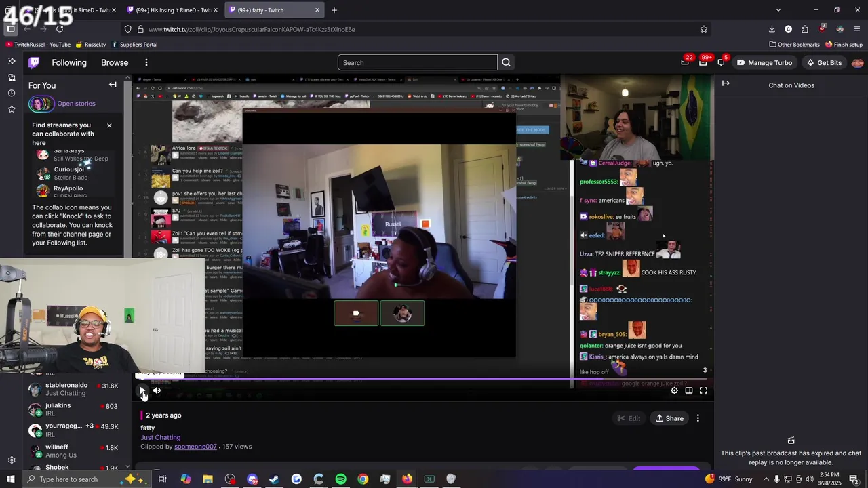
Task: Enter fullscreen video mode
Action: point(703,390)
